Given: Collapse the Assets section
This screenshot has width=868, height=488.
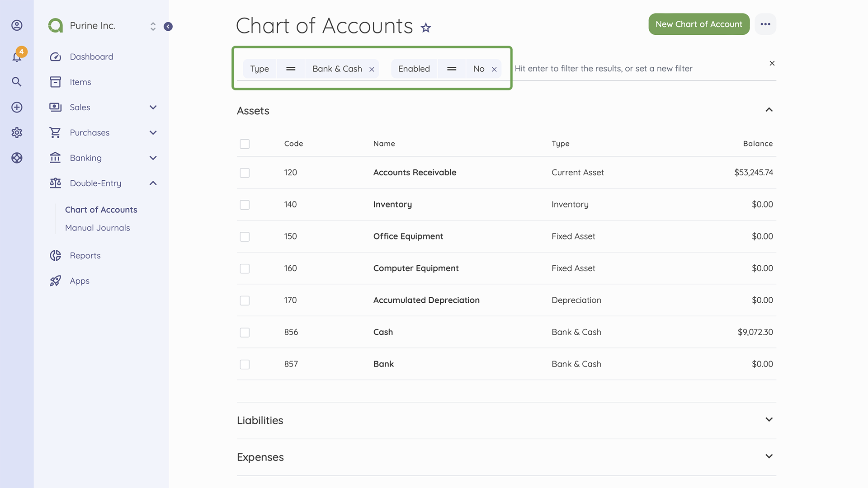Looking at the screenshot, I should point(769,110).
